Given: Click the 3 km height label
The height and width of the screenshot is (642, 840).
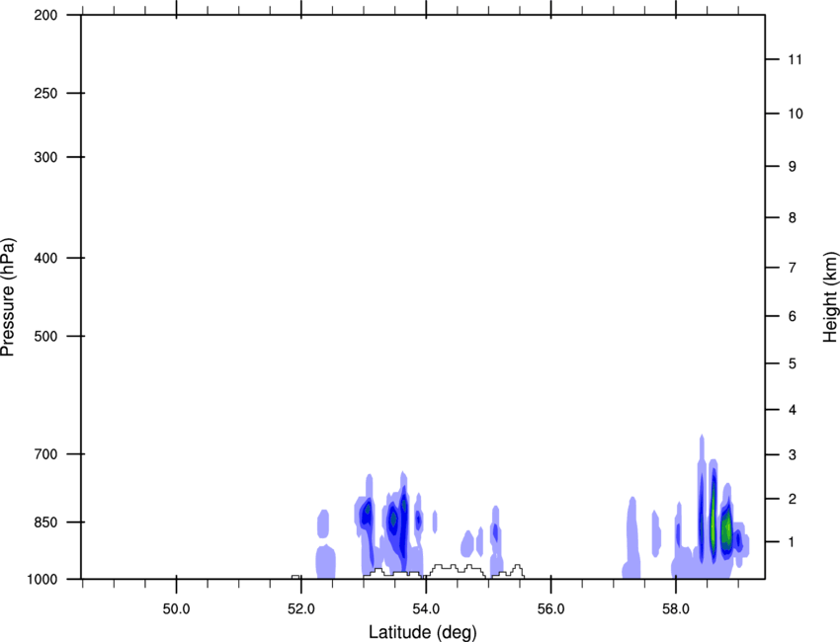Looking at the screenshot, I should (x=793, y=455).
